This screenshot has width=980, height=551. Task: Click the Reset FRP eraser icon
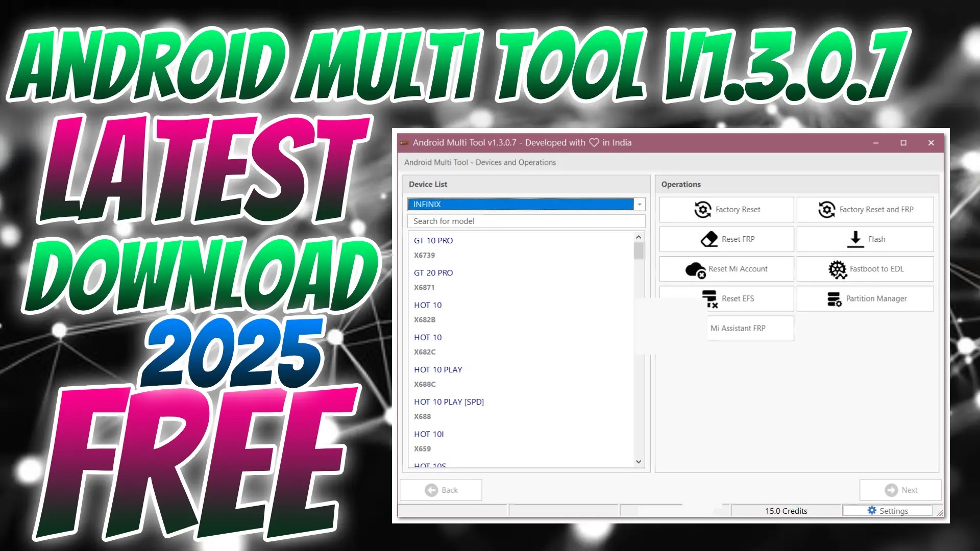709,239
